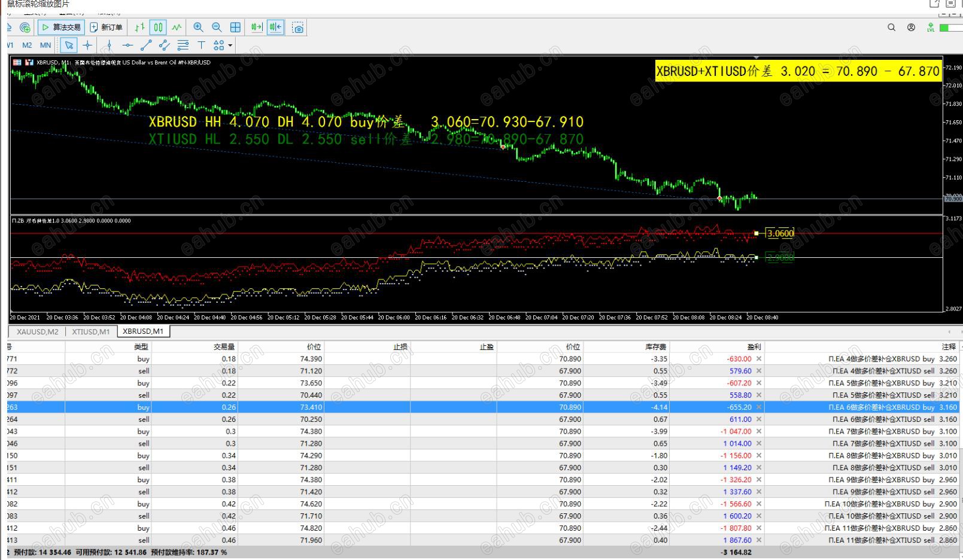Take a chart screenshot with camera icon
Image resolution: width=963 pixels, height=560 pixels.
297,28
